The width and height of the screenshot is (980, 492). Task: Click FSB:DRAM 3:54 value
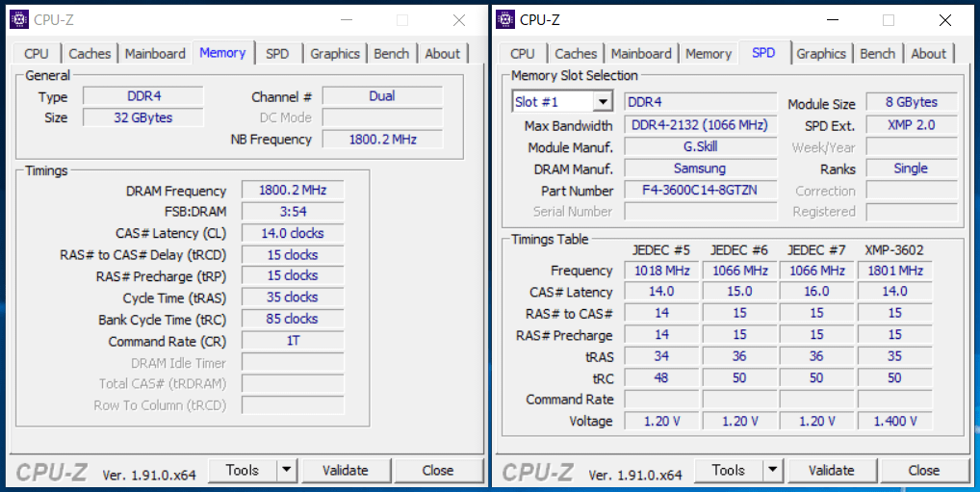click(x=293, y=211)
